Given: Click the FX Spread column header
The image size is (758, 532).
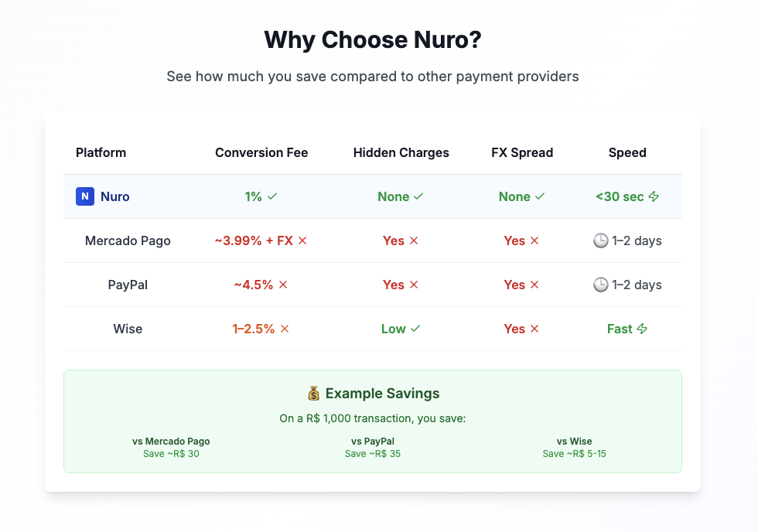Looking at the screenshot, I should (522, 152).
